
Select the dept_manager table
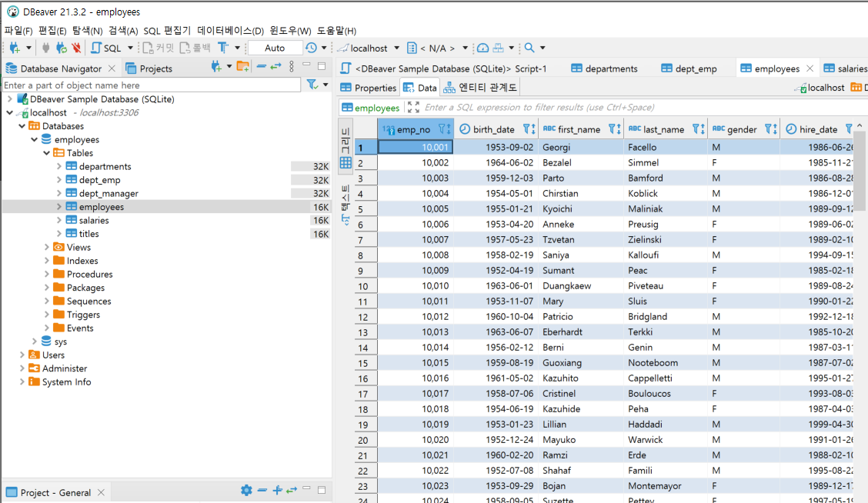point(108,193)
